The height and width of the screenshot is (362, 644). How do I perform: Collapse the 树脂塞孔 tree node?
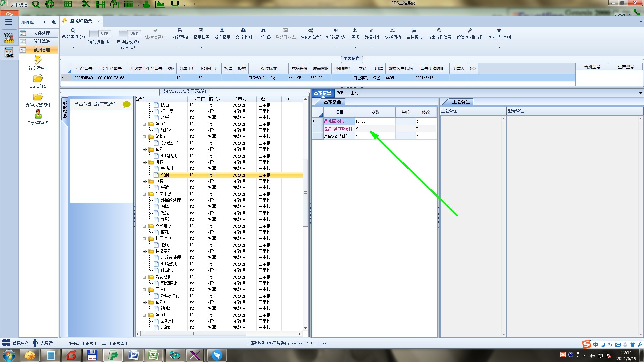coord(145,251)
